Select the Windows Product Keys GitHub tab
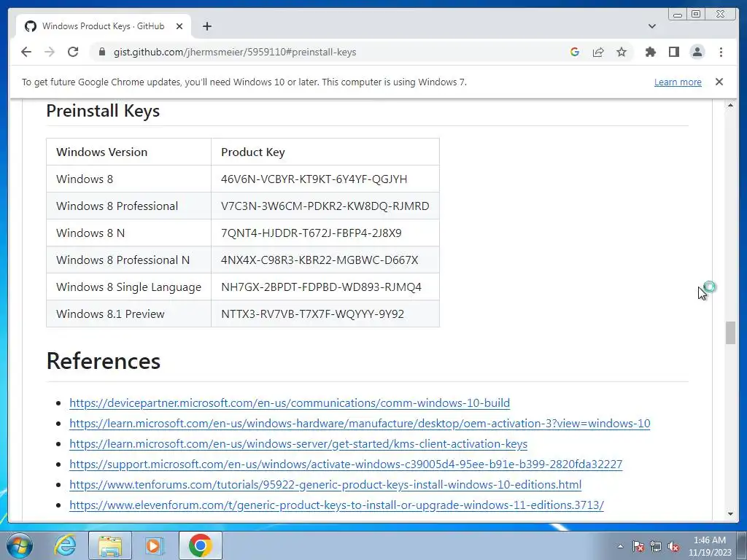 coord(104,26)
